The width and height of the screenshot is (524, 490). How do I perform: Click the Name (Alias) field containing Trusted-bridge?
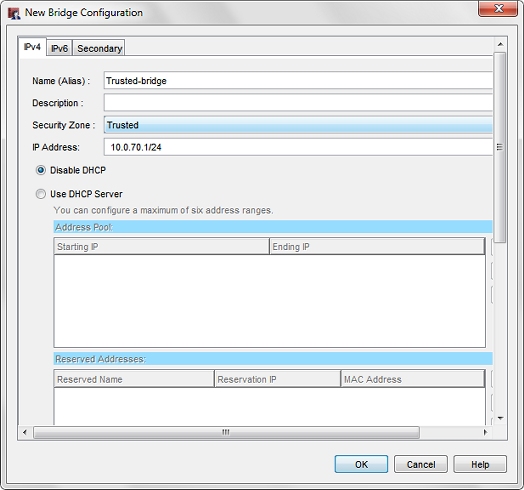point(298,80)
